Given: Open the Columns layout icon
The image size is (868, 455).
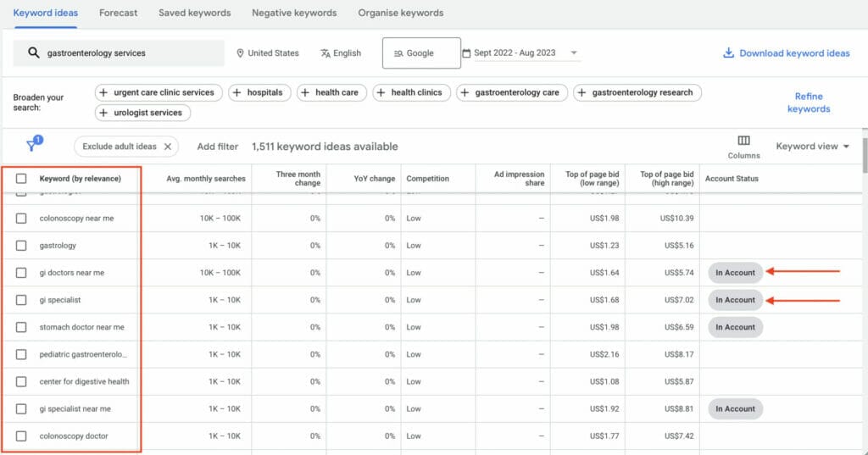Looking at the screenshot, I should click(x=743, y=141).
